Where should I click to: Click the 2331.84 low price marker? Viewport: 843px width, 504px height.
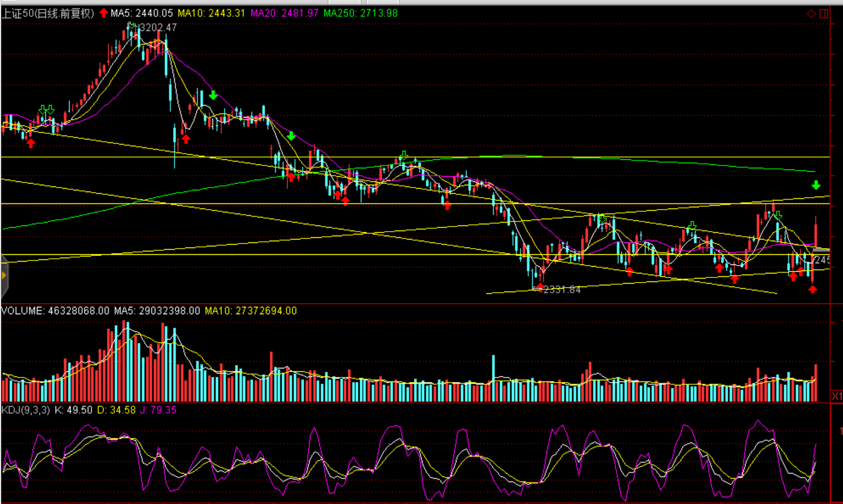561,290
